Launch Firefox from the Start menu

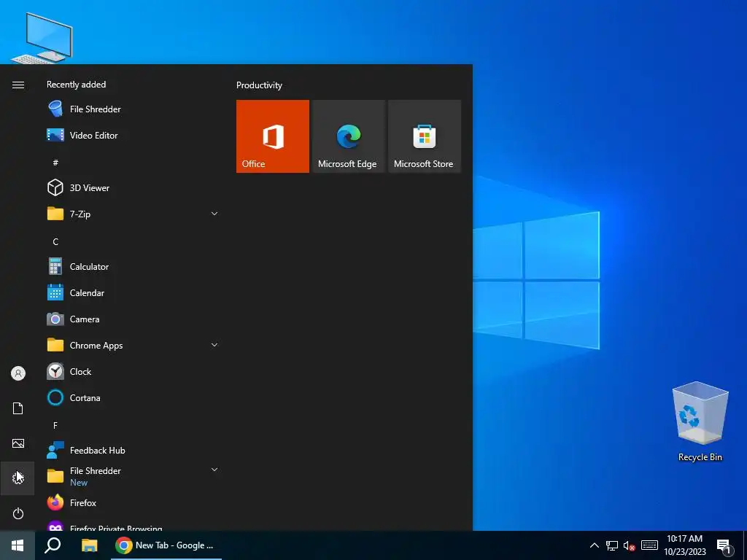[x=133, y=502]
